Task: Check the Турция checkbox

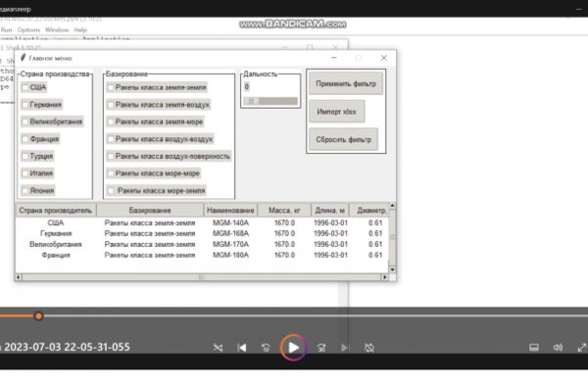Action: (24, 156)
